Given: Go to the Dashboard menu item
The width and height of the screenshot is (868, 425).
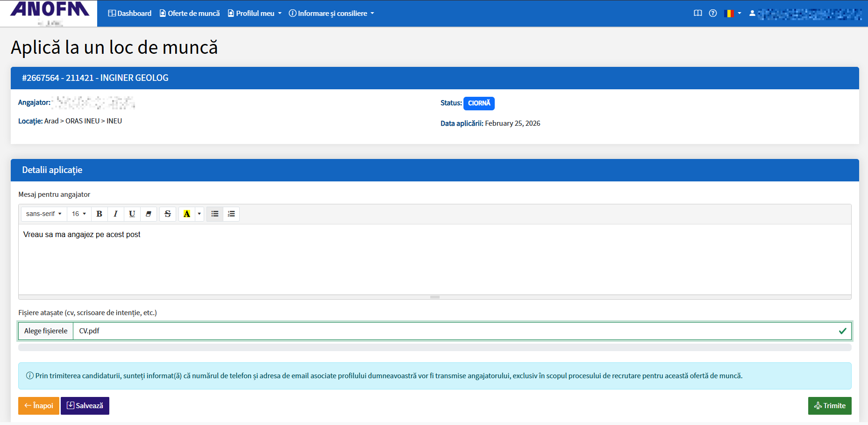Looking at the screenshot, I should [129, 13].
